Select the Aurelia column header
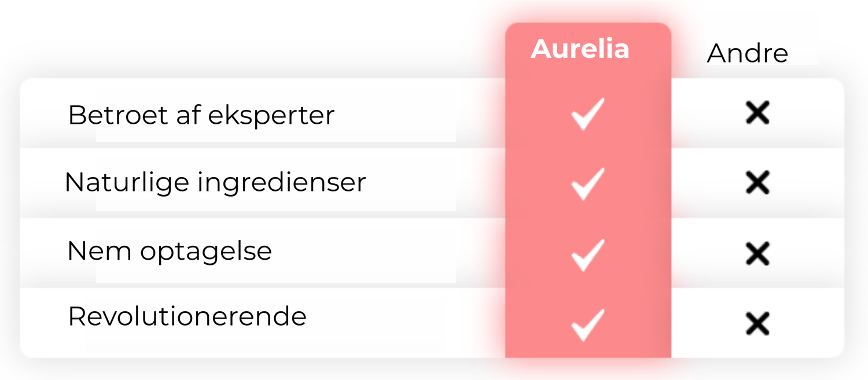868x380 pixels. click(x=580, y=49)
